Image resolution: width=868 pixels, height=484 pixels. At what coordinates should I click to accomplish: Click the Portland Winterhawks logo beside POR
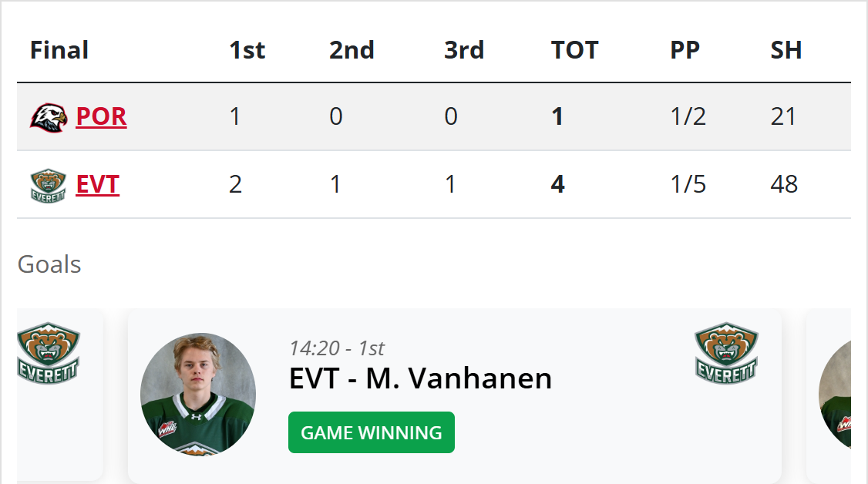tap(49, 117)
